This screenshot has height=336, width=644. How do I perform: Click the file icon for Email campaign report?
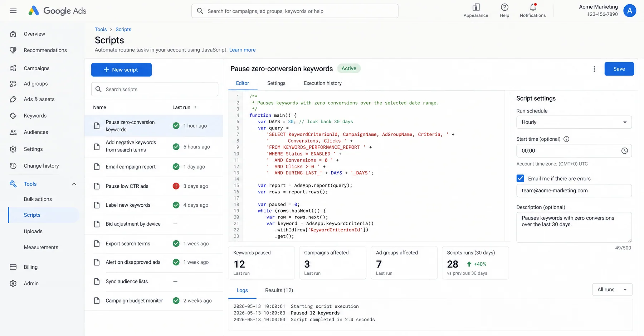97,167
